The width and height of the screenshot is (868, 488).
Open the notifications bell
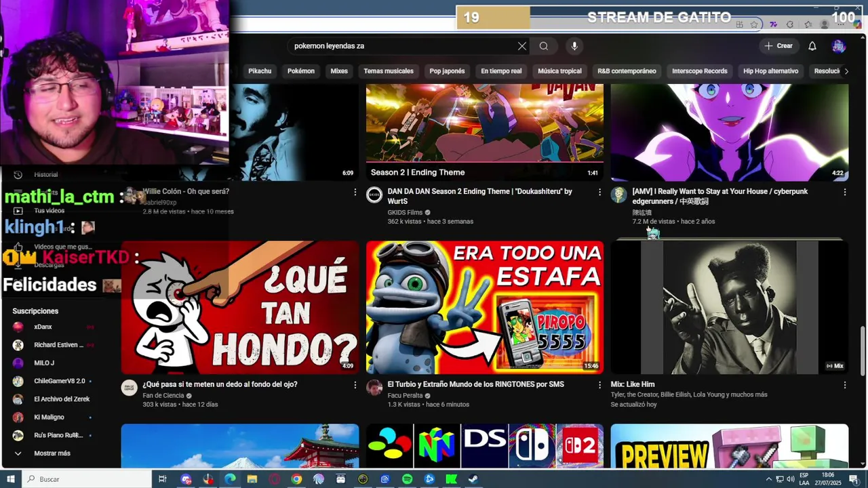coord(812,46)
